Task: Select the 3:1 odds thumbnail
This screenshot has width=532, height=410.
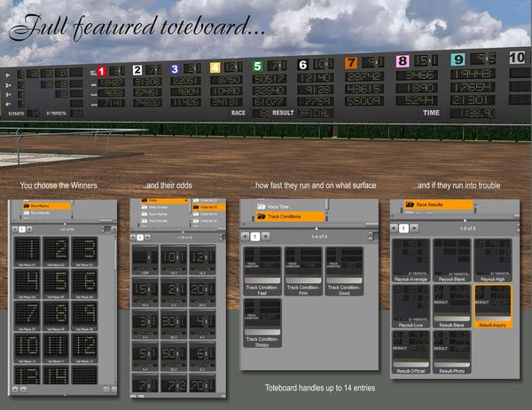Action: pos(145,325)
